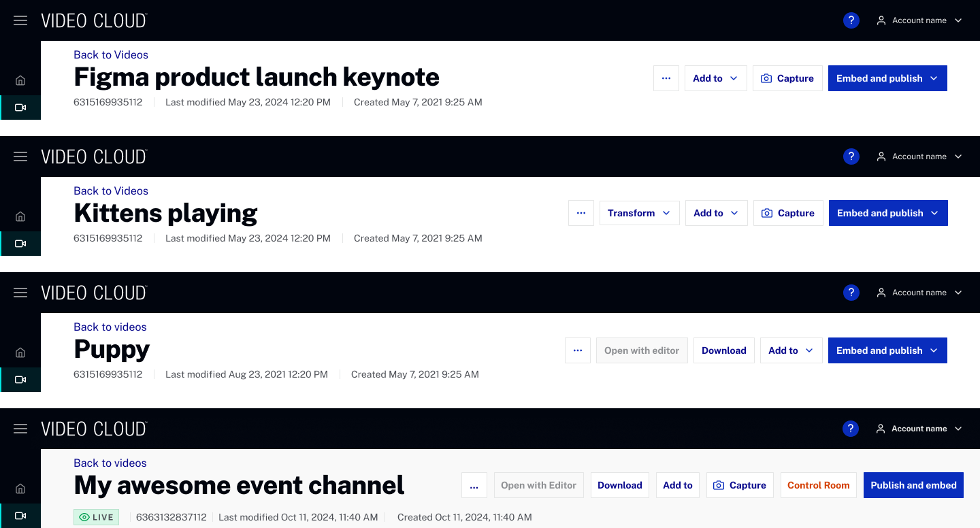Click Capture button for My awesome event channel
This screenshot has height=528, width=980.
click(740, 485)
